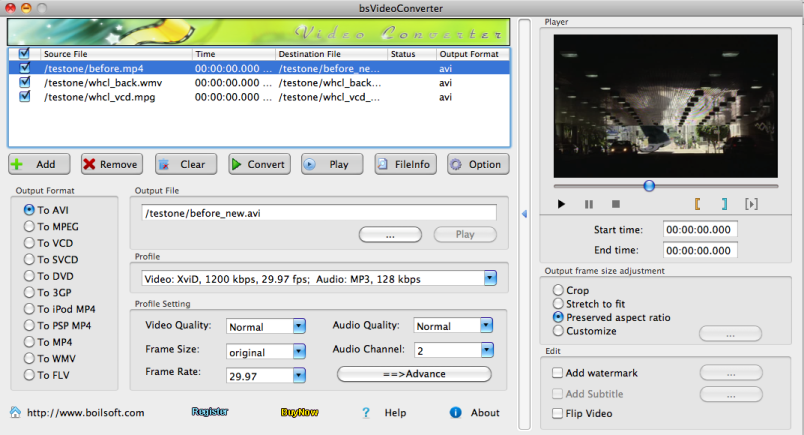The width and height of the screenshot is (804, 435).
Task: Stop the video preview playback
Action: 616,204
